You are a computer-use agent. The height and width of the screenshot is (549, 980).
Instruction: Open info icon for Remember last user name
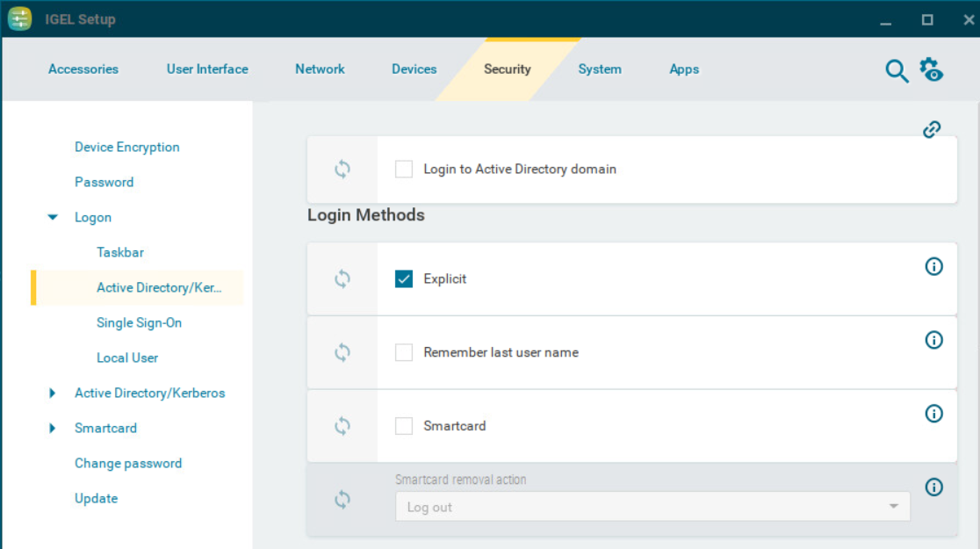click(934, 340)
